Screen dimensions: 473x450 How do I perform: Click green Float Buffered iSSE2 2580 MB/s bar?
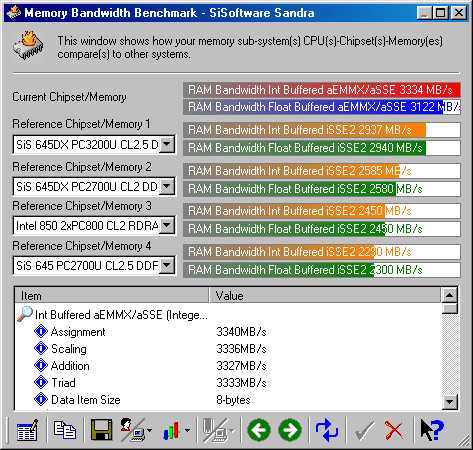click(x=322, y=189)
